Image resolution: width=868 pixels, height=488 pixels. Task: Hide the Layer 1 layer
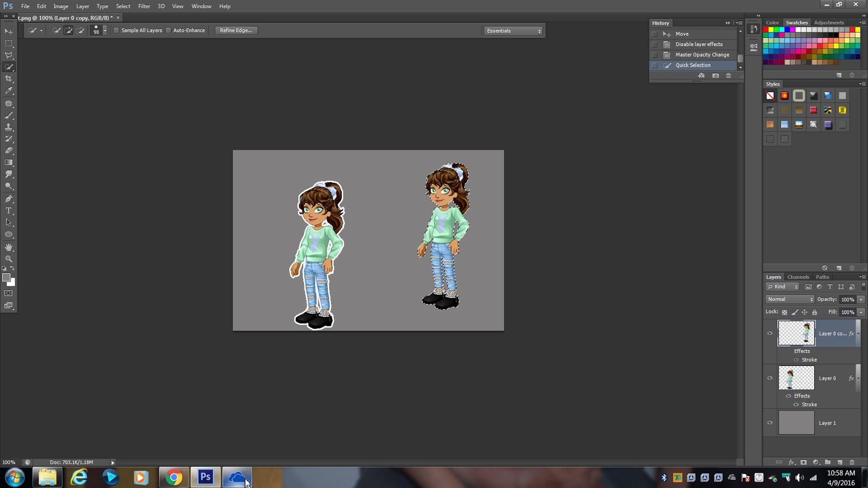(770, 423)
